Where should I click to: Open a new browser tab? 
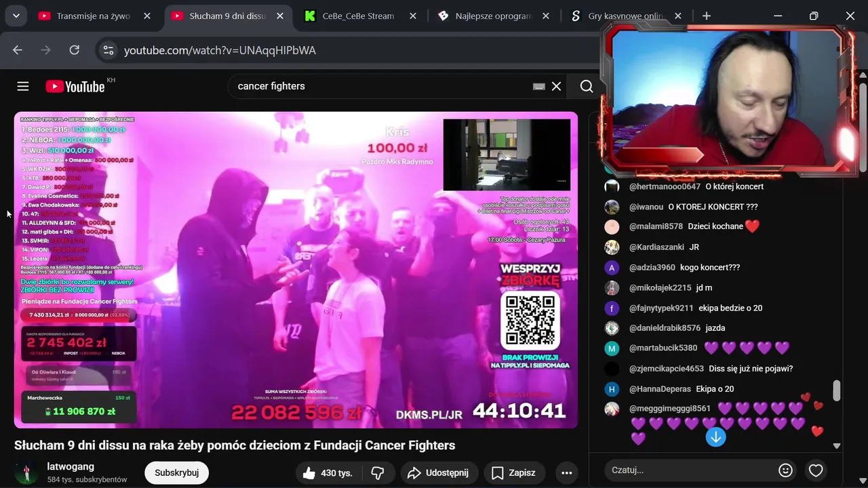tap(707, 16)
